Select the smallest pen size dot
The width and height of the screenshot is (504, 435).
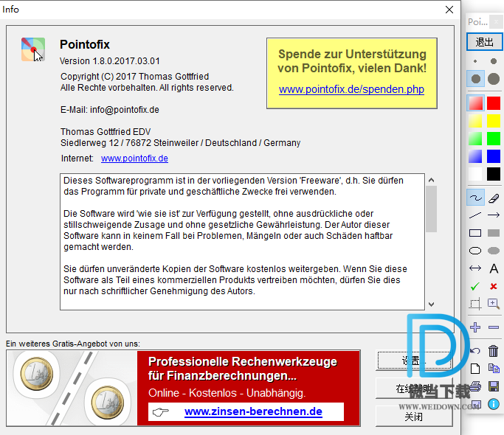click(x=475, y=61)
